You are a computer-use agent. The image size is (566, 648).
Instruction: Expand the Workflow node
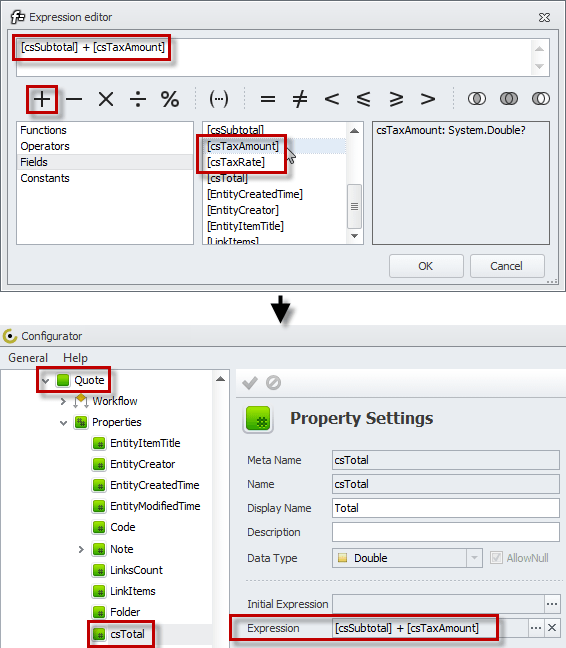[x=63, y=401]
